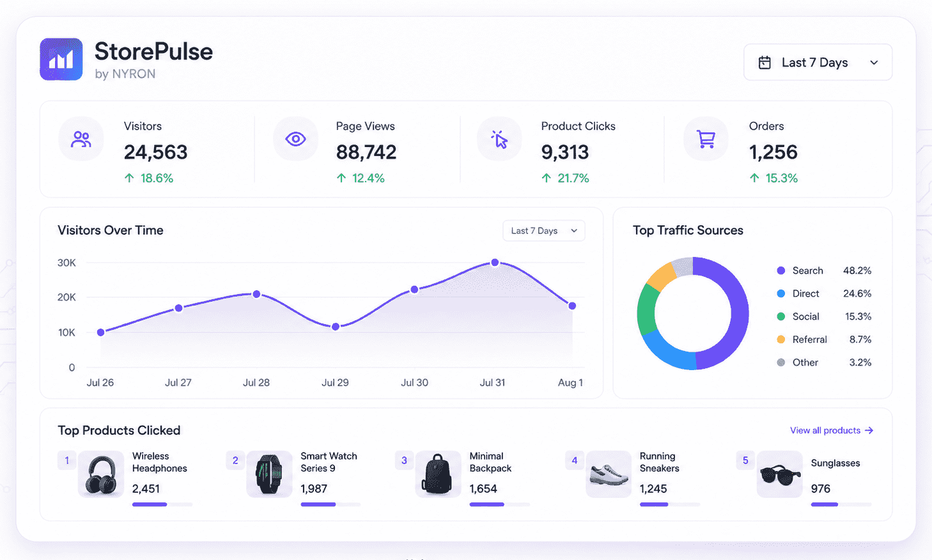932x560 pixels.
Task: Click the Jul 29 data point on chart
Action: tap(336, 327)
